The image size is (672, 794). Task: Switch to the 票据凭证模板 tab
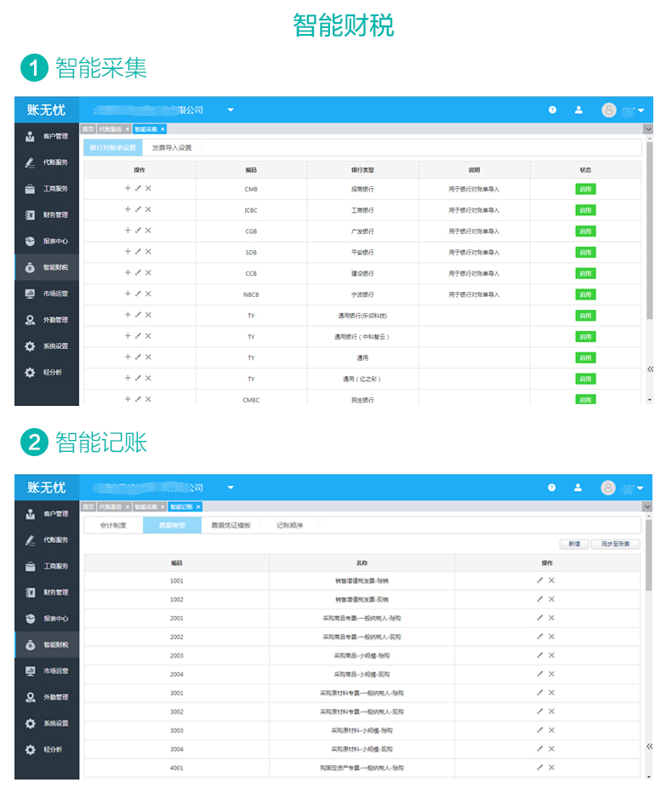[231, 526]
